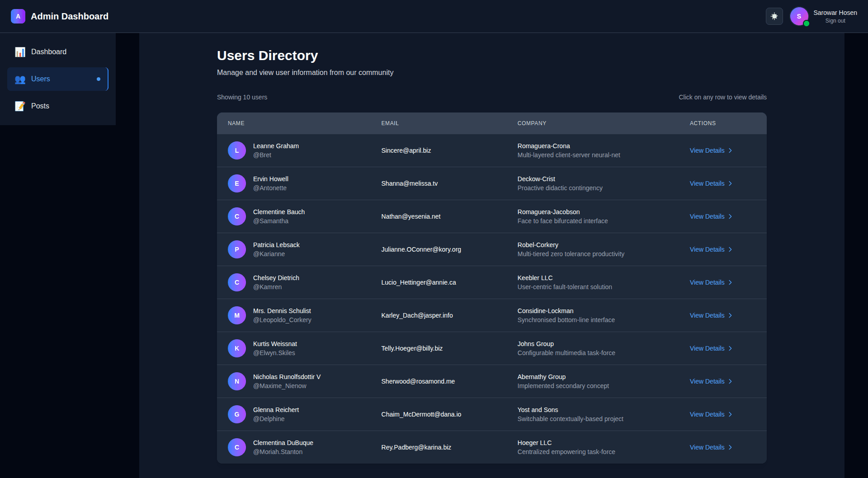Viewport: 868px width, 478px height.
Task: Click the Dashboard bar chart icon
Action: (x=20, y=52)
